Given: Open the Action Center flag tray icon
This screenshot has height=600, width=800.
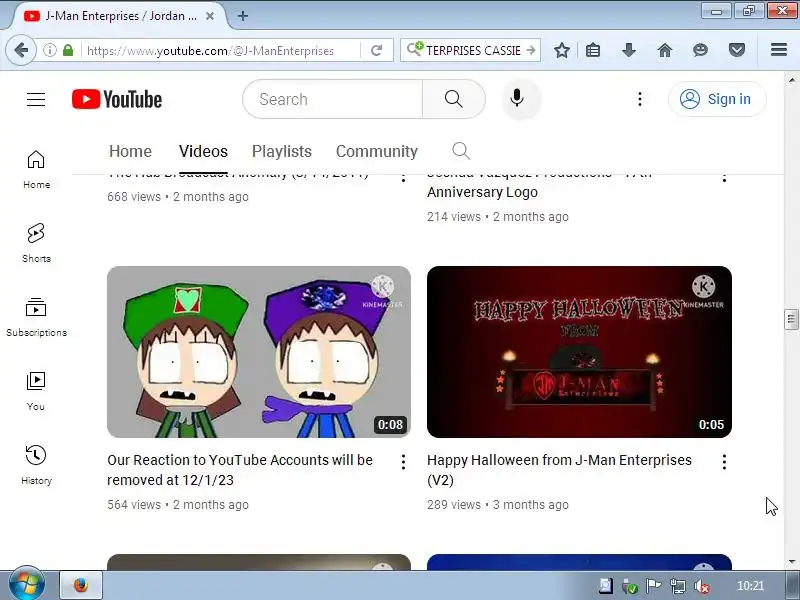Looking at the screenshot, I should pyautogui.click(x=654, y=586).
